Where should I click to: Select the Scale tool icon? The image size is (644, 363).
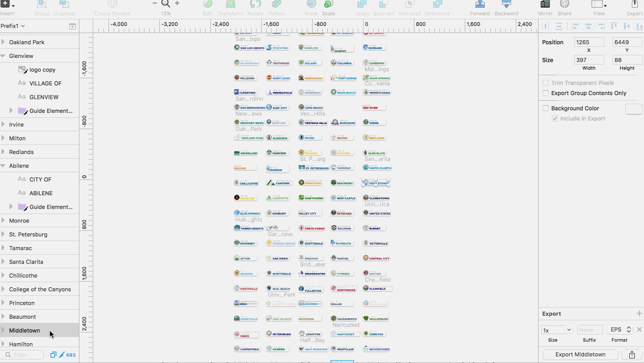pyautogui.click(x=328, y=4)
